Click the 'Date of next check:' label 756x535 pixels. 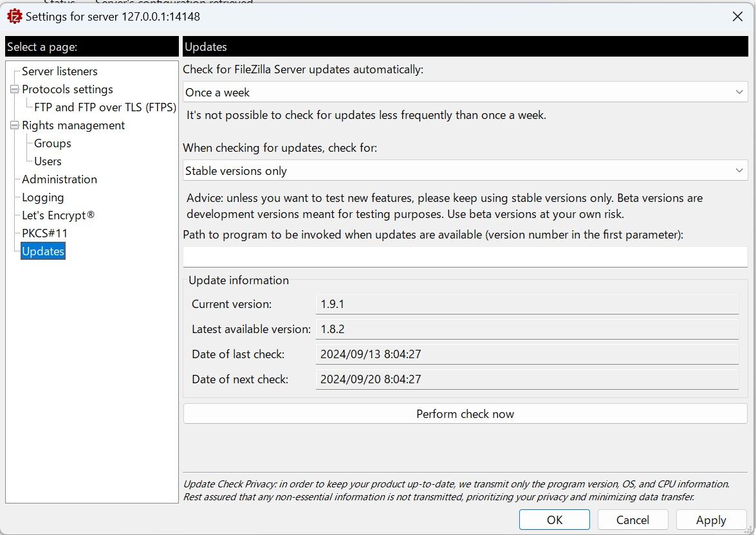tap(240, 379)
